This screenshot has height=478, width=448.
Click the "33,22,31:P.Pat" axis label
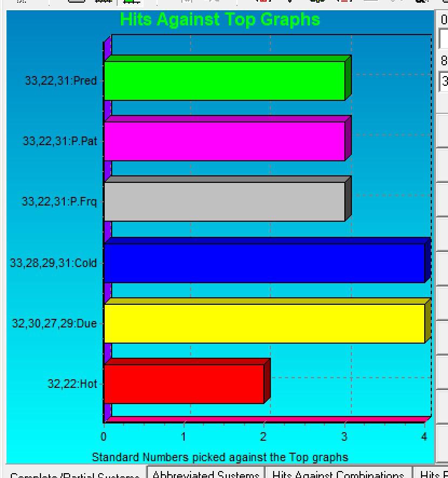(59, 141)
